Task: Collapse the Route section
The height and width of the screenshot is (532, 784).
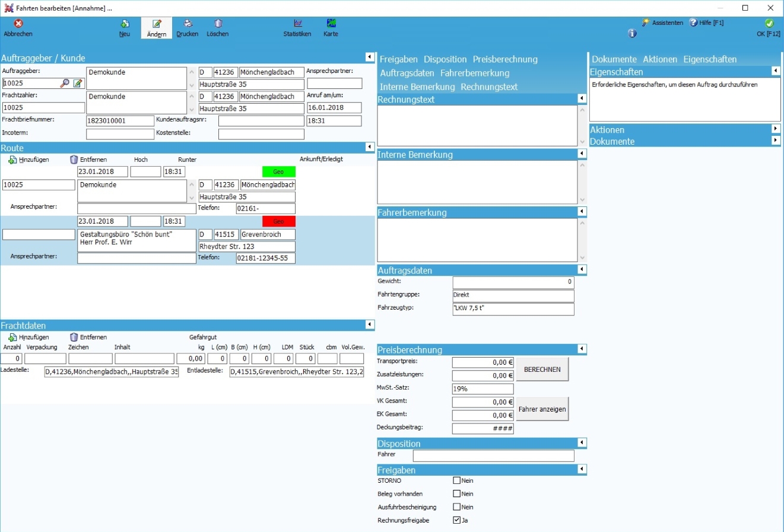Action: 370,146
